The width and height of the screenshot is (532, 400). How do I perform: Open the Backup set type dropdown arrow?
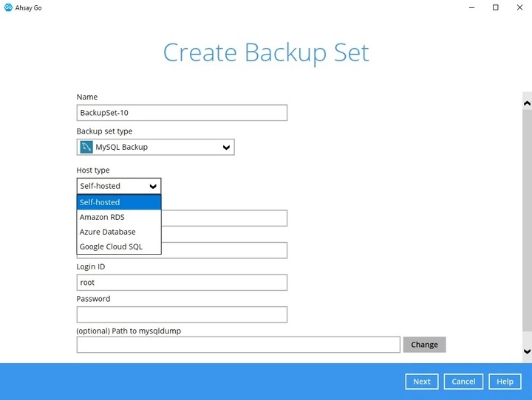click(x=226, y=147)
